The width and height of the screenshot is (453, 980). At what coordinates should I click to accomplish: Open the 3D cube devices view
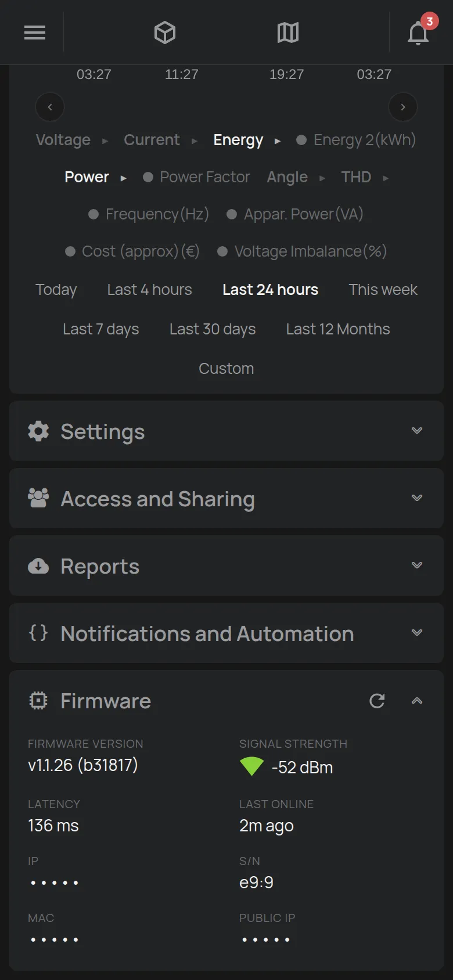pyautogui.click(x=165, y=33)
